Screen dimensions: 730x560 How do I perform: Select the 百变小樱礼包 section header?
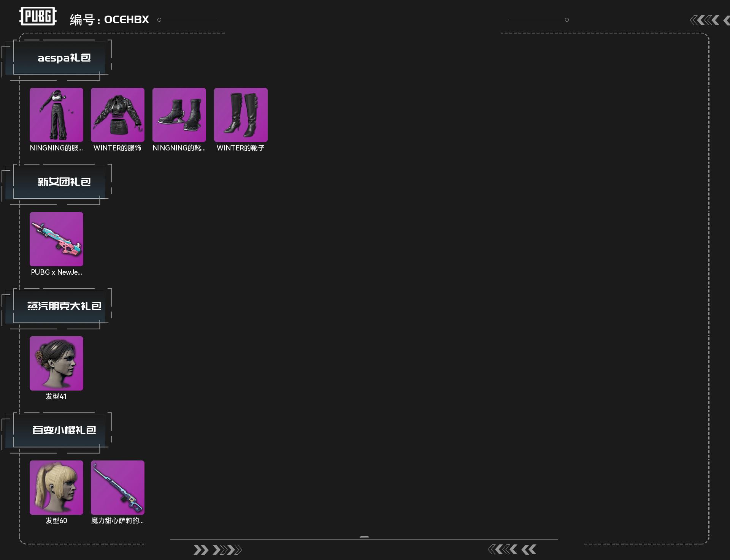coord(59,430)
